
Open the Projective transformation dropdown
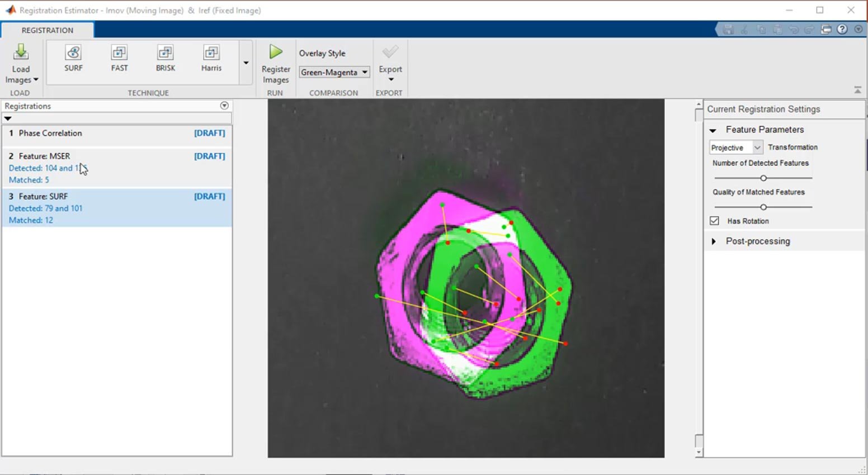[x=757, y=147]
